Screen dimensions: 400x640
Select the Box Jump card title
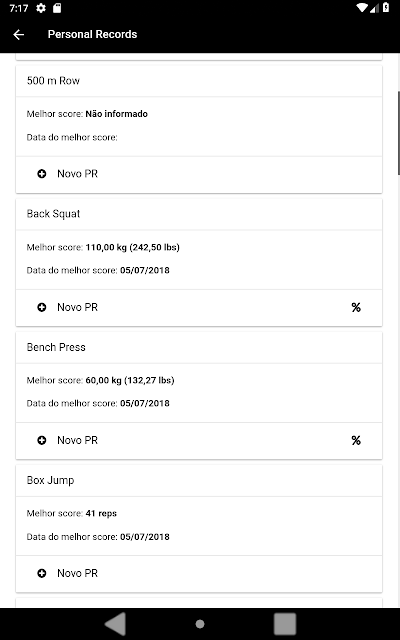pyautogui.click(x=50, y=480)
